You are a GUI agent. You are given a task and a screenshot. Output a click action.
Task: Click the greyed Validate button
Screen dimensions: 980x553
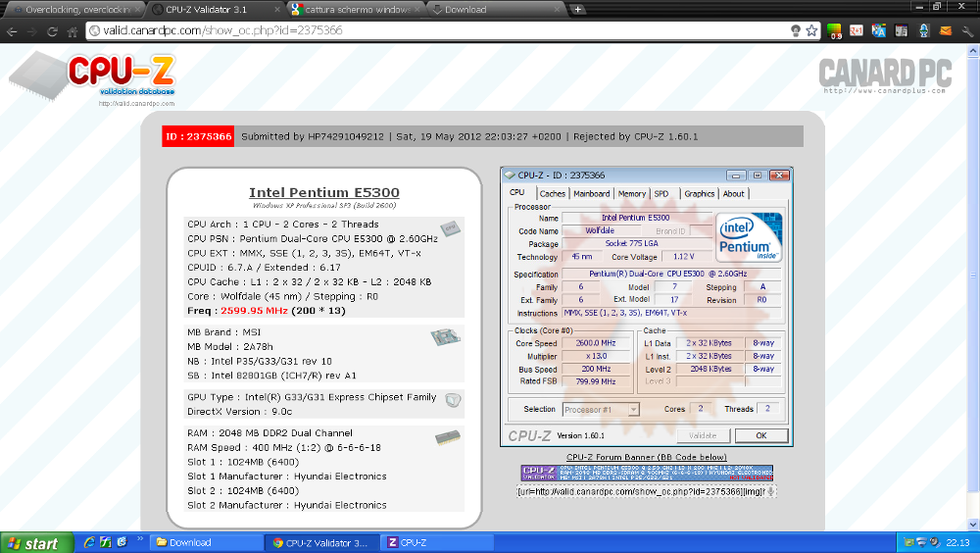(x=703, y=435)
